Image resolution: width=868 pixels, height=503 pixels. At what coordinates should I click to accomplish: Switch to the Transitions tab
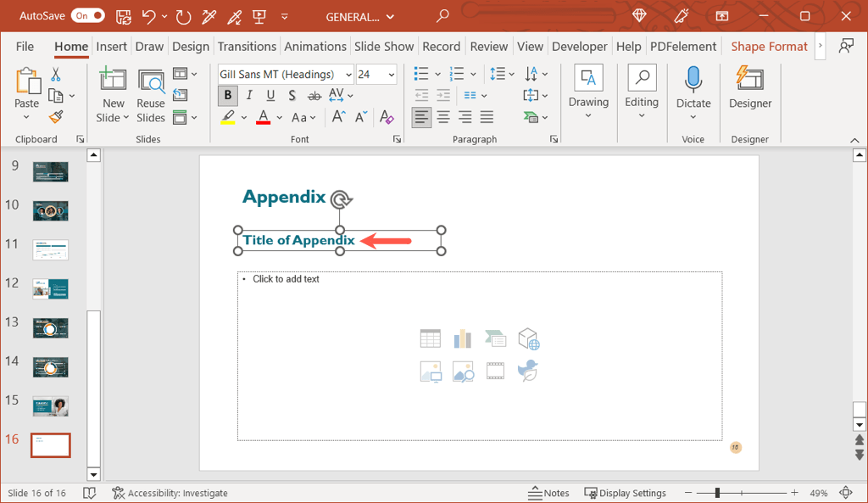[247, 47]
